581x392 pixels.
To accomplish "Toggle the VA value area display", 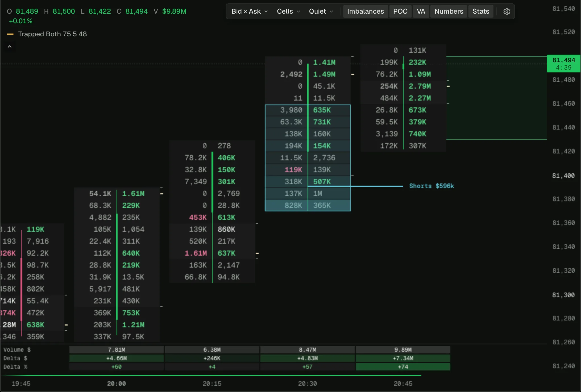I will tap(421, 11).
